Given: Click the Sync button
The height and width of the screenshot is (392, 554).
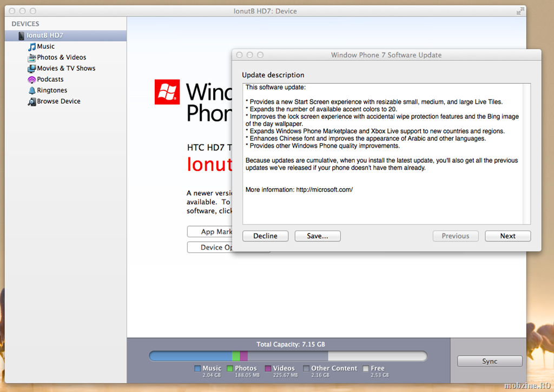Looking at the screenshot, I should (490, 361).
